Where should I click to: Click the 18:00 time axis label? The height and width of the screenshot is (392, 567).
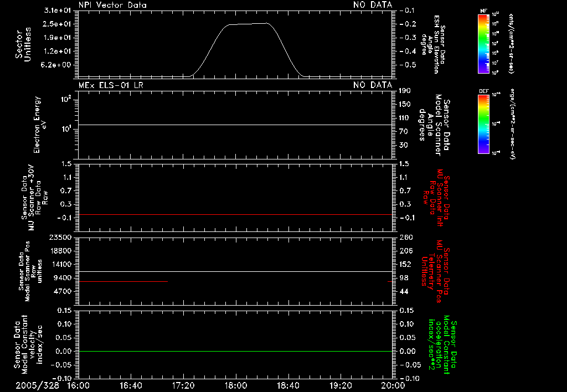[x=236, y=385]
